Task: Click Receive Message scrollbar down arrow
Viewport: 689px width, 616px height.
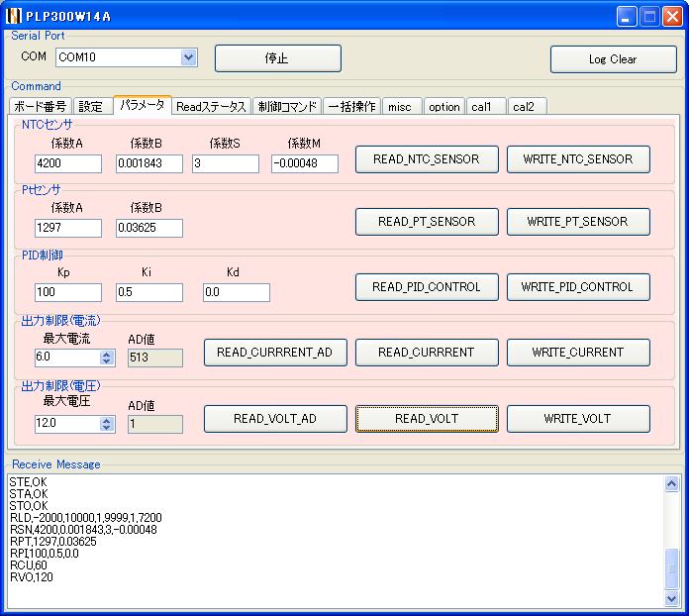Action: (671, 598)
